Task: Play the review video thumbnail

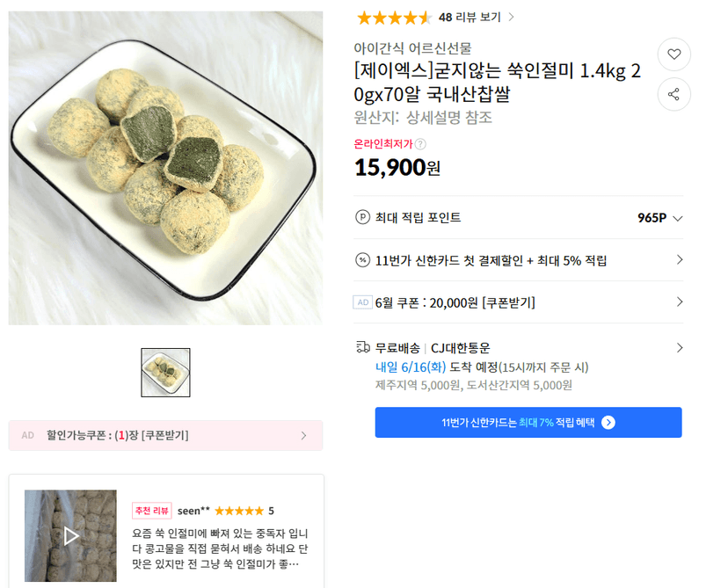Action: (x=70, y=535)
